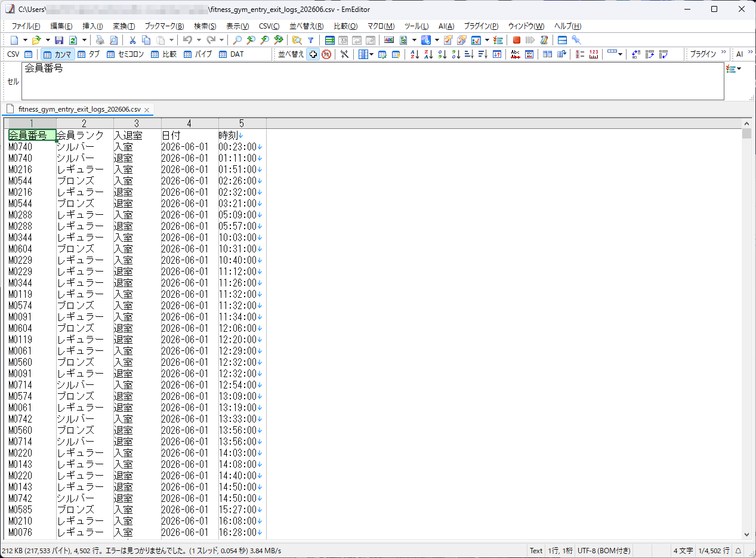Viewport: 756px width, 558px height.
Task: Click the vertical scrollbar thumb
Action: click(746, 133)
